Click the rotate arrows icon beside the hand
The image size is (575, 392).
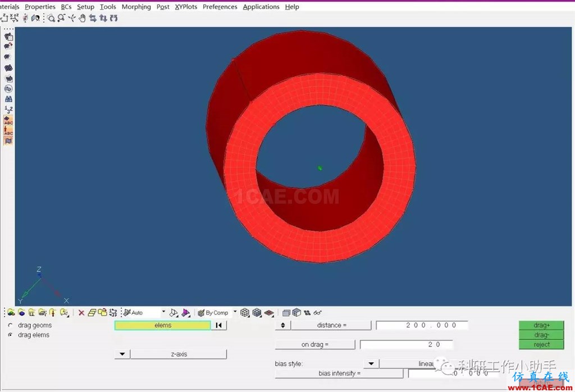(93, 18)
